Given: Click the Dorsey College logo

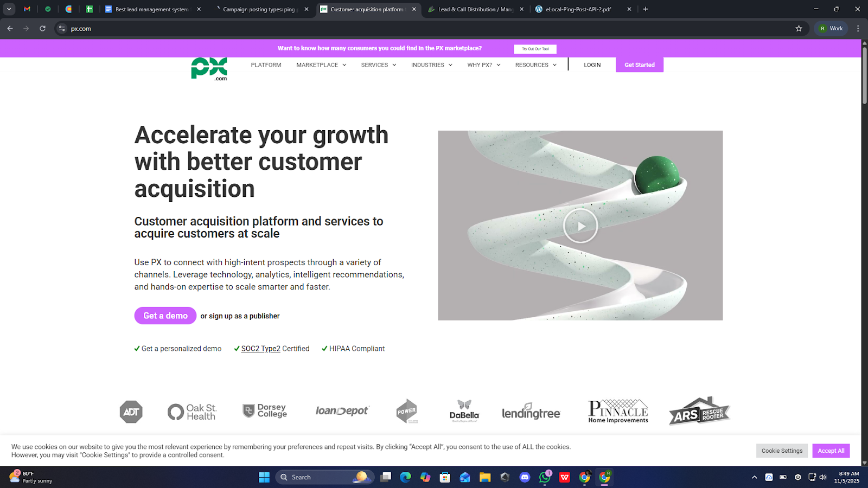Looking at the screenshot, I should pyautogui.click(x=265, y=411).
